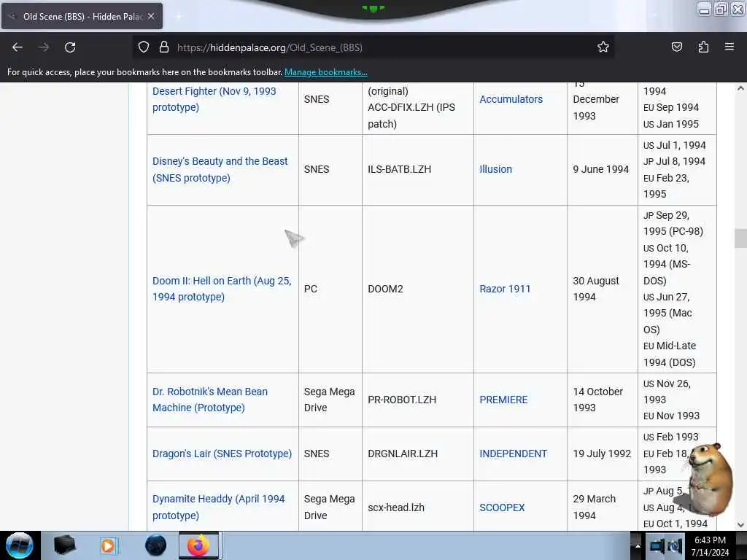Click the page scrollbar down arrow

pos(740,525)
